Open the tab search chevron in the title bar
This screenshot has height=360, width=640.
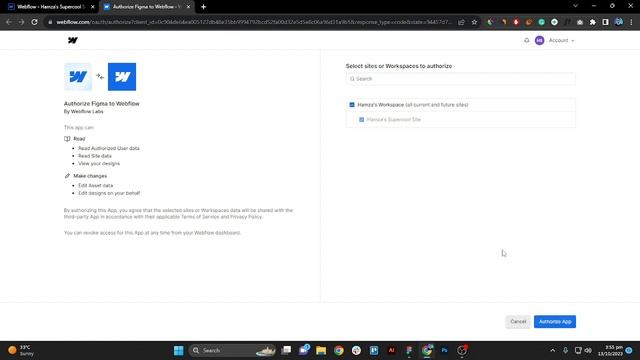coord(575,6)
